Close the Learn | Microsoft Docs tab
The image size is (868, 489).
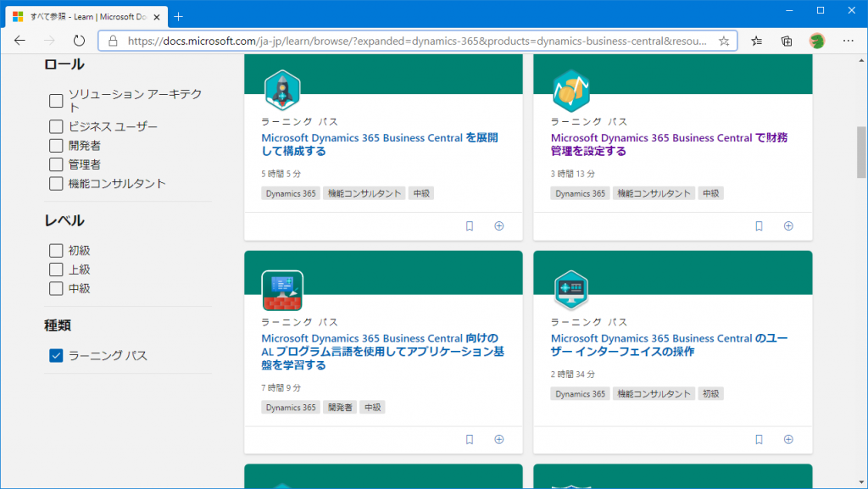click(157, 17)
